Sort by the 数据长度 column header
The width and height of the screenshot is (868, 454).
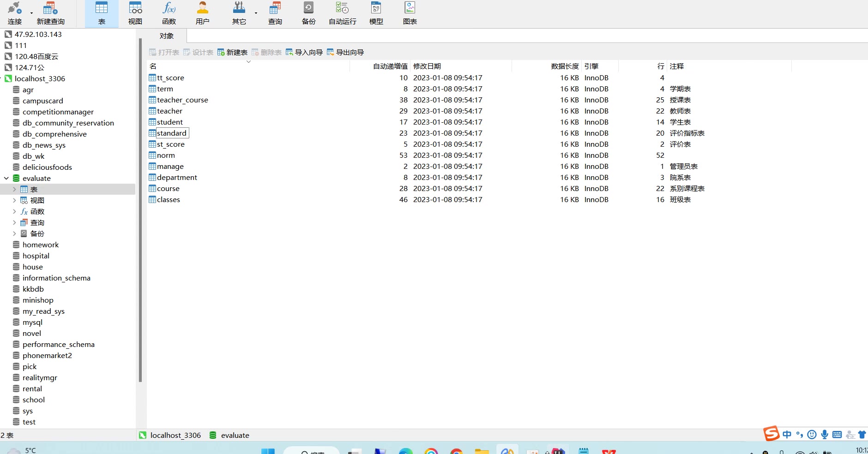coord(547,66)
